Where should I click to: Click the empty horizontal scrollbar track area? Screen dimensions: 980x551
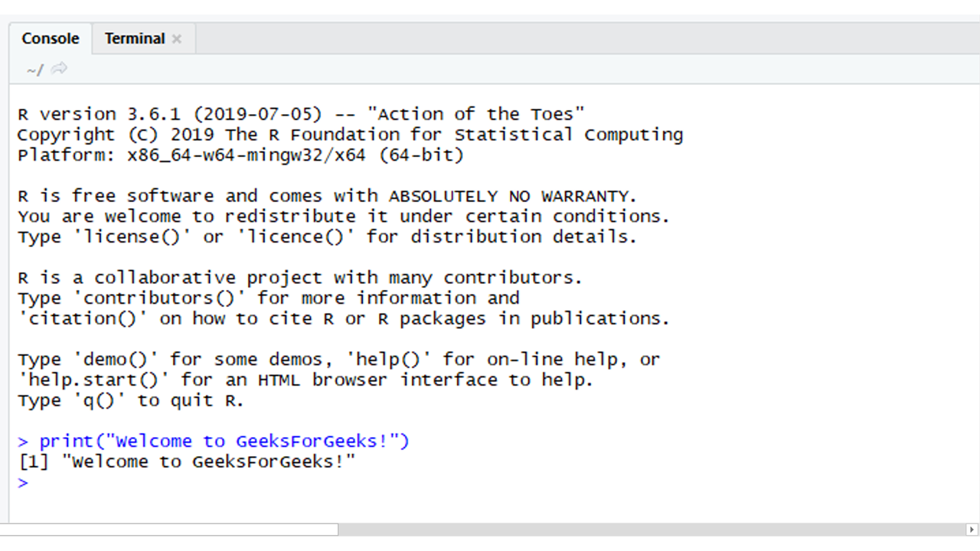(x=651, y=530)
